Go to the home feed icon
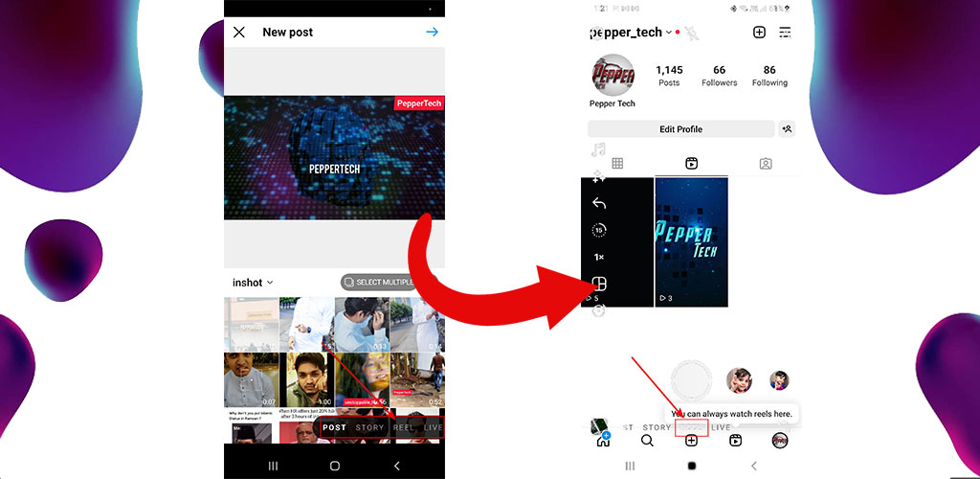The image size is (980, 479). click(603, 441)
